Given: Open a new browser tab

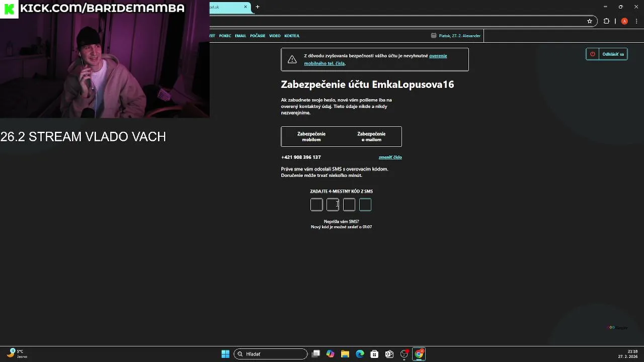Looking at the screenshot, I should click(258, 7).
